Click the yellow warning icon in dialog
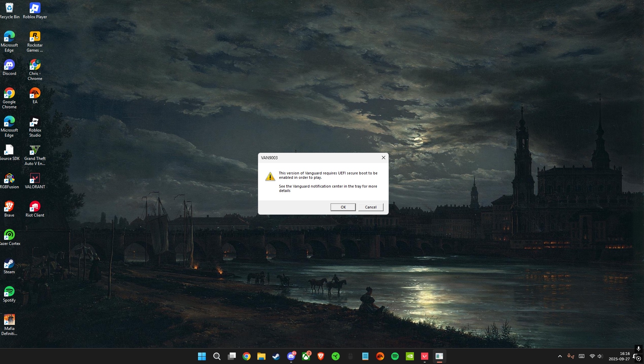 (x=270, y=176)
